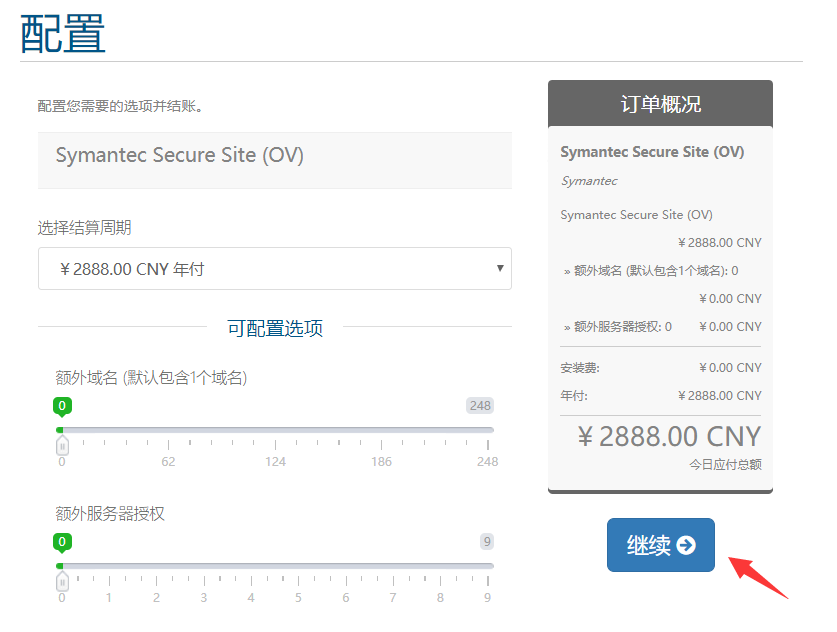Set server license slider at the 3 mark
This screenshot has width=837, height=632.
point(204,566)
